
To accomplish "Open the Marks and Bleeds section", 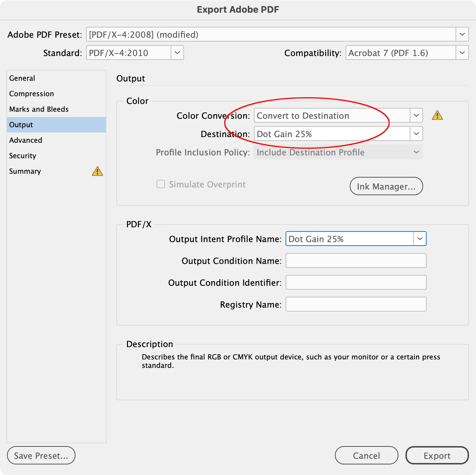I will click(56, 109).
